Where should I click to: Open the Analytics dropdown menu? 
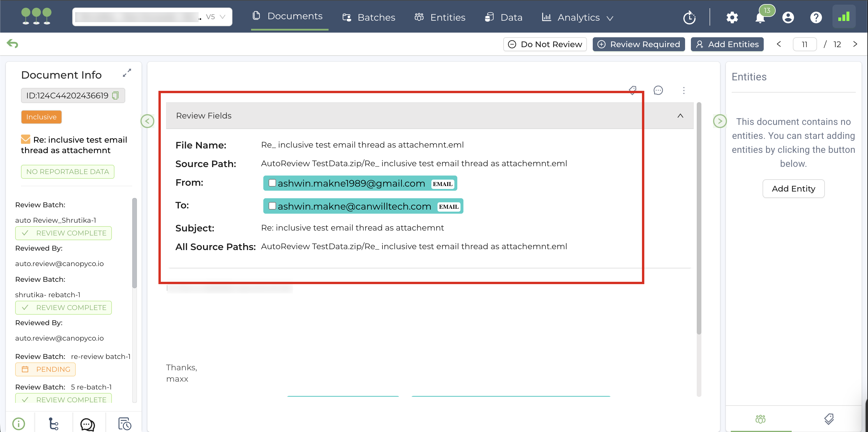tap(578, 17)
